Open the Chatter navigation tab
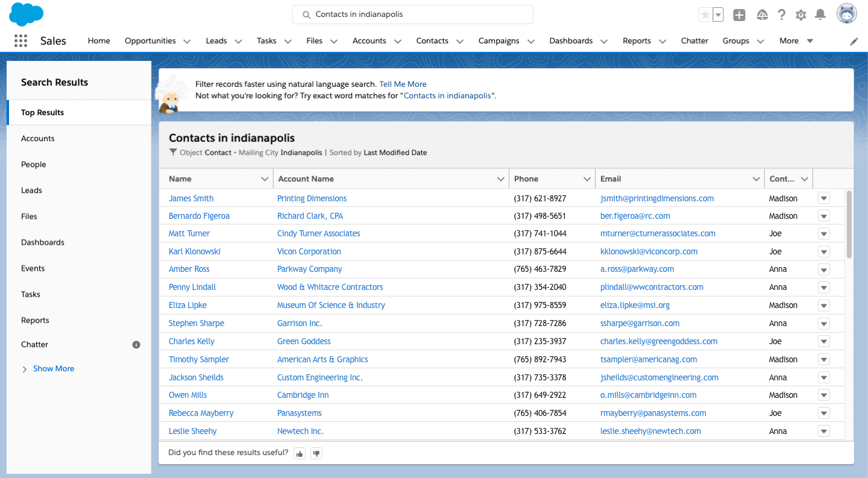Image resolution: width=868 pixels, height=478 pixels. (694, 41)
